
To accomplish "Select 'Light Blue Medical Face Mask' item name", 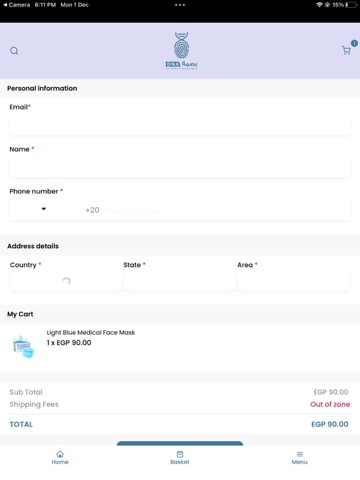I will (x=91, y=332).
